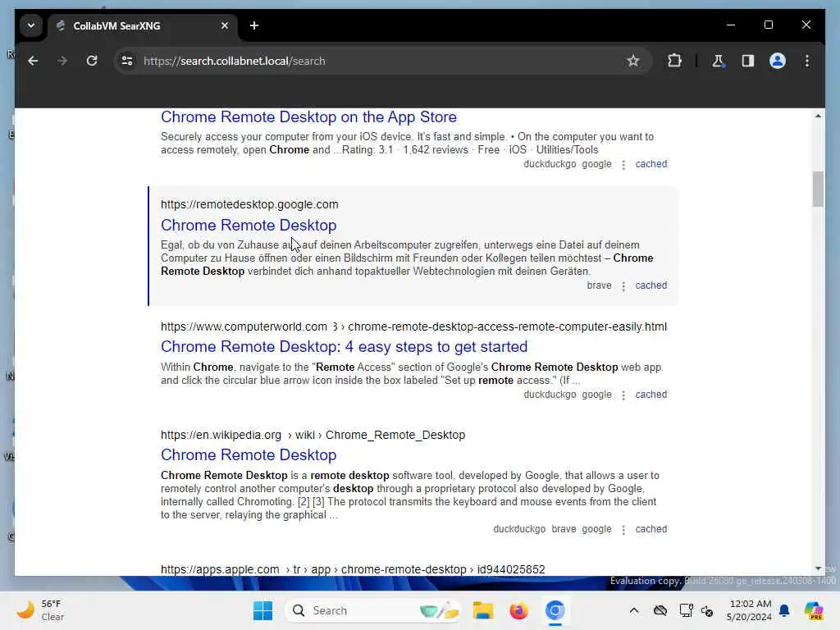Viewport: 840px width, 630px height.
Task: Show hidden system tray icons
Action: [x=634, y=610]
